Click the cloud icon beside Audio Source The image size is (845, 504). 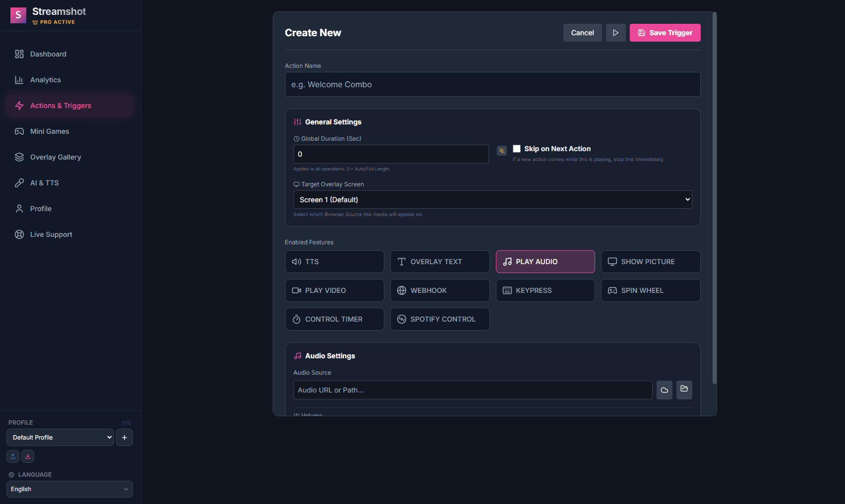click(x=664, y=390)
